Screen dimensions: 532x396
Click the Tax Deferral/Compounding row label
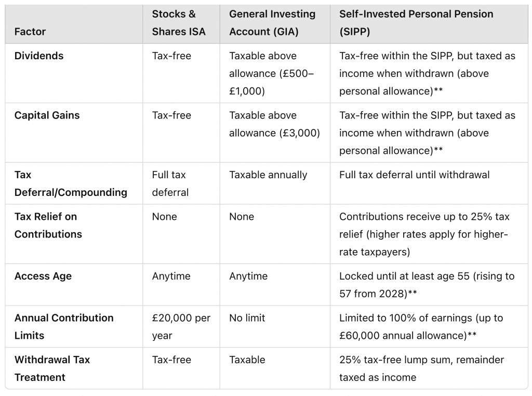[71, 183]
